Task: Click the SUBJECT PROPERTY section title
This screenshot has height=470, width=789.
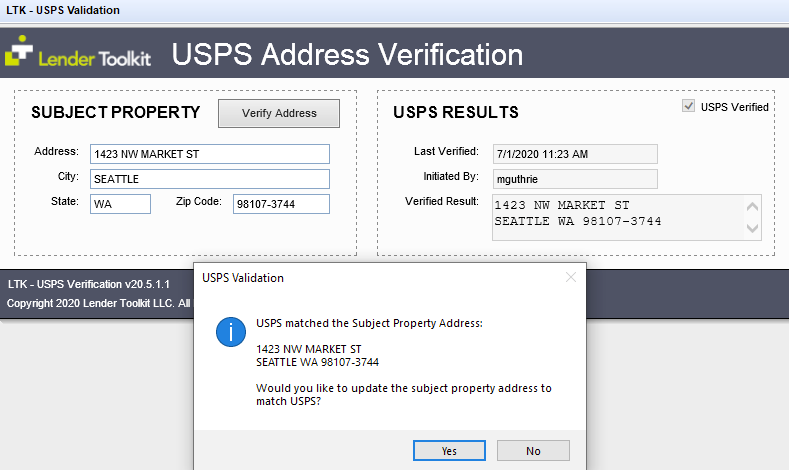Action: coord(116,112)
